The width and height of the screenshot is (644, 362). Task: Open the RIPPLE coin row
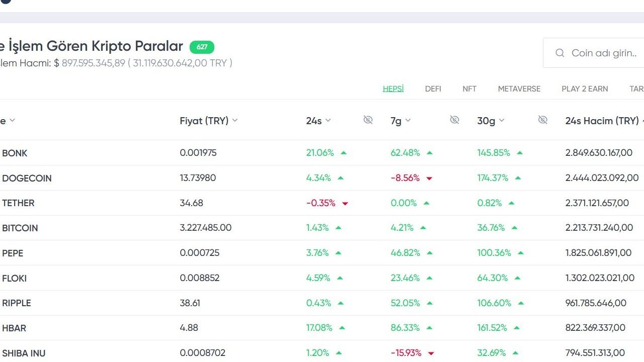coord(322,303)
